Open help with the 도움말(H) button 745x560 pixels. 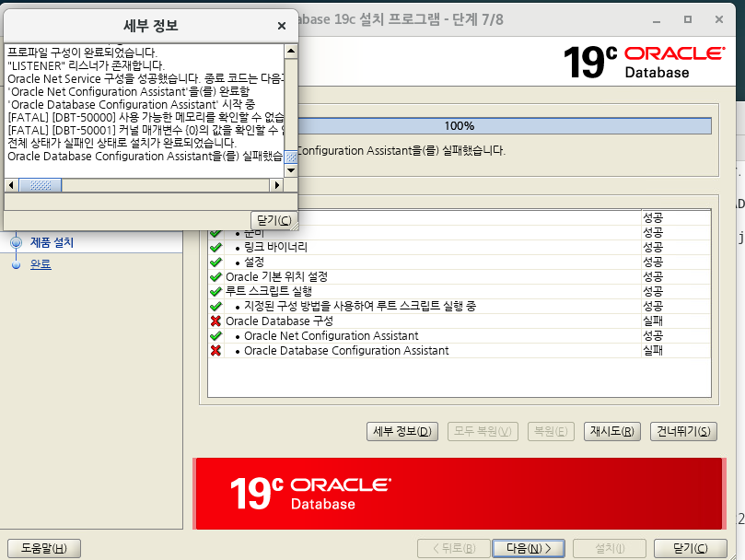coord(44,548)
